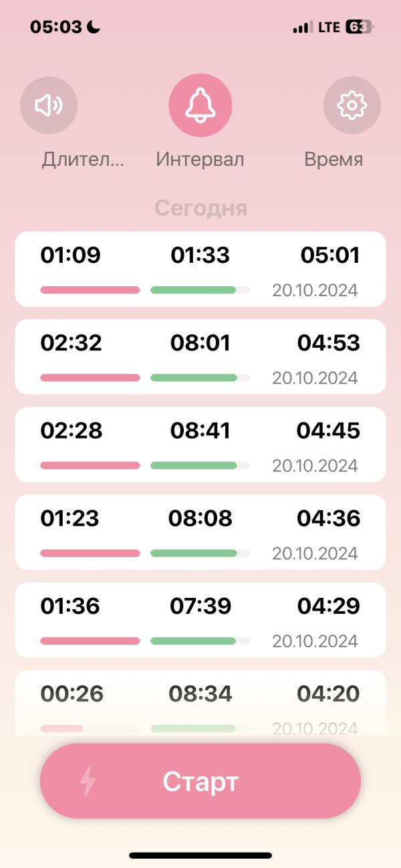The height and width of the screenshot is (868, 401).
Task: Open the record with duration 01:36
Action: pos(200,619)
